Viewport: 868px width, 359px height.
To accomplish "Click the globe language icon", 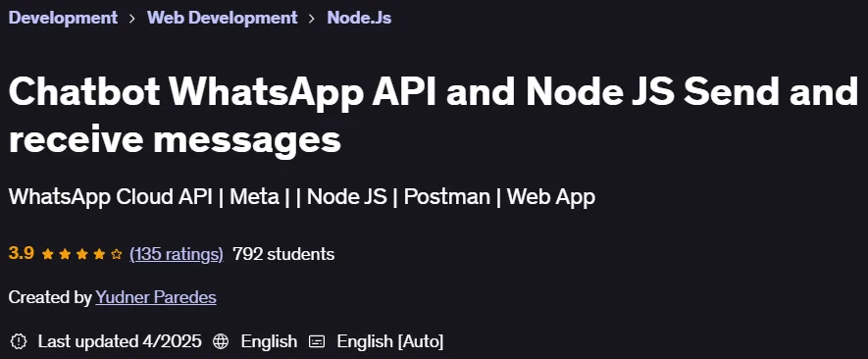I will 221,341.
